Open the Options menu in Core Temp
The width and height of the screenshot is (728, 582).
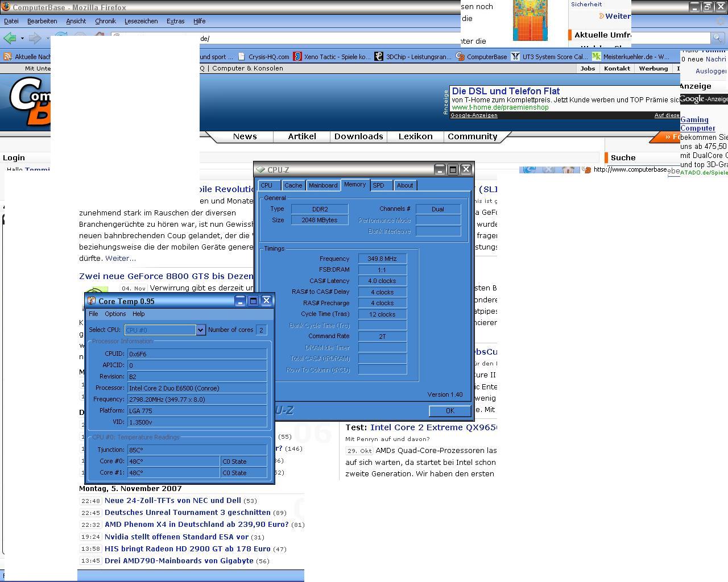pyautogui.click(x=115, y=314)
